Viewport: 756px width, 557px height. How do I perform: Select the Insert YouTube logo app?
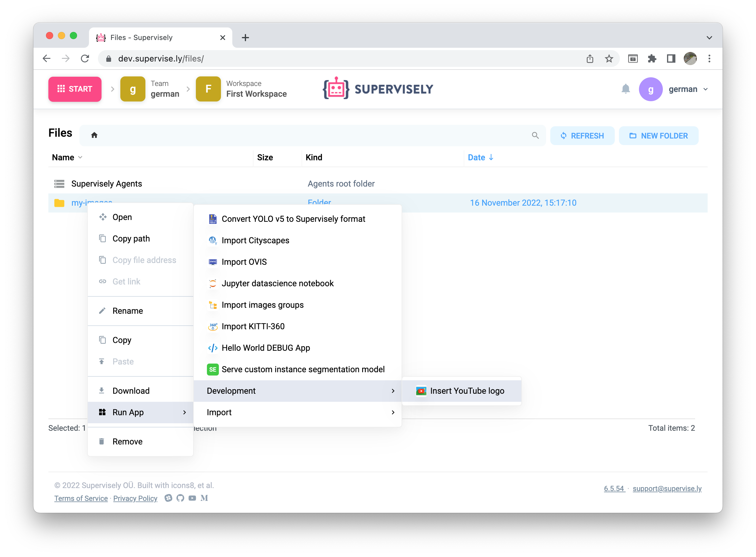point(467,391)
